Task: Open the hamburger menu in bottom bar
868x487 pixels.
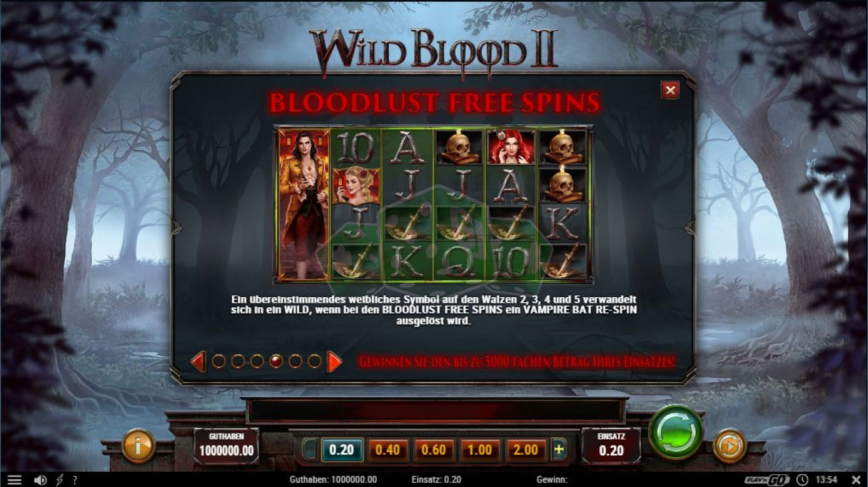Action: click(14, 480)
